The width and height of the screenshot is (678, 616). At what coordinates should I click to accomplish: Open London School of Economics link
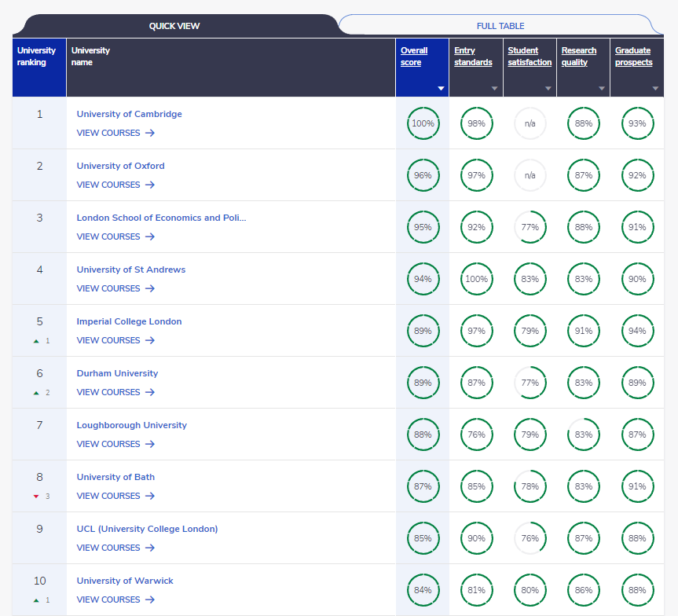[x=161, y=218]
